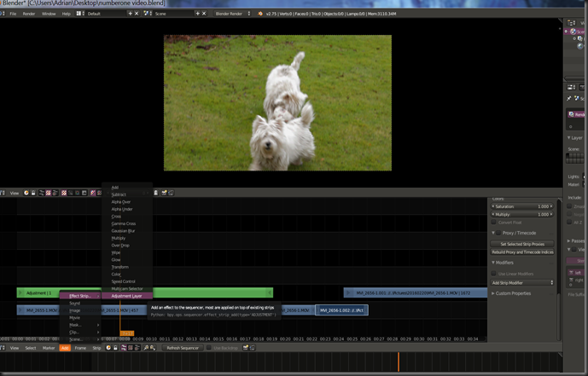Click first magnifier icon in sequencer header
Image resolution: width=588 pixels, height=376 pixels.
pyautogui.click(x=146, y=348)
